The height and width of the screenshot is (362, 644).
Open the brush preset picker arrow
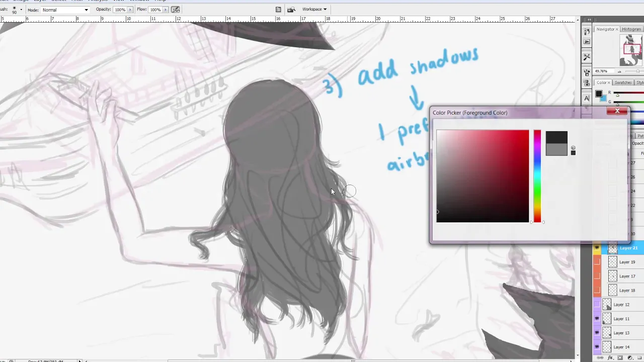click(21, 10)
